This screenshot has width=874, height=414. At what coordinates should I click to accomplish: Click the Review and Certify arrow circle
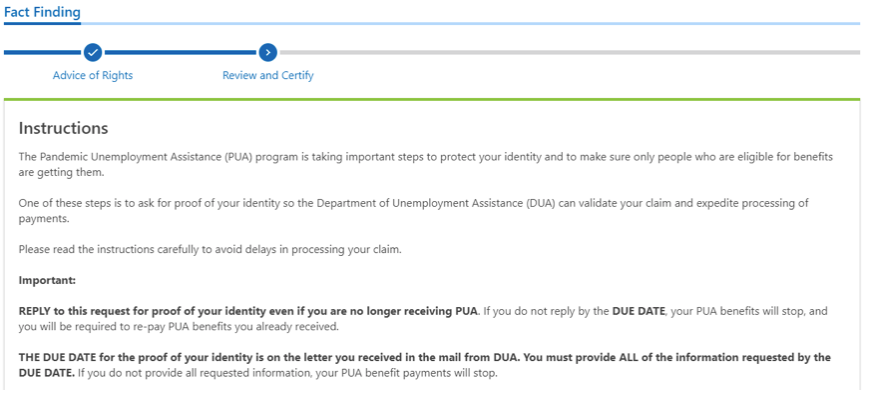pyautogui.click(x=268, y=52)
